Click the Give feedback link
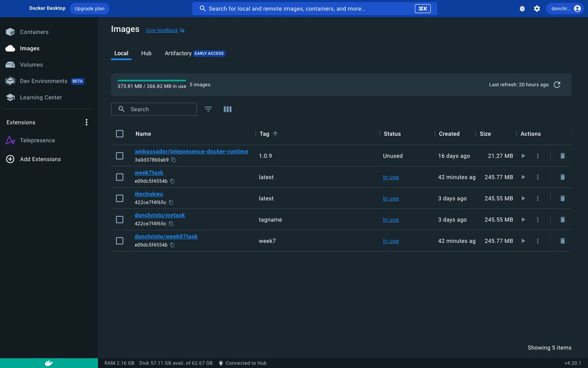Viewport: 588px width, 368px height. 165,30
